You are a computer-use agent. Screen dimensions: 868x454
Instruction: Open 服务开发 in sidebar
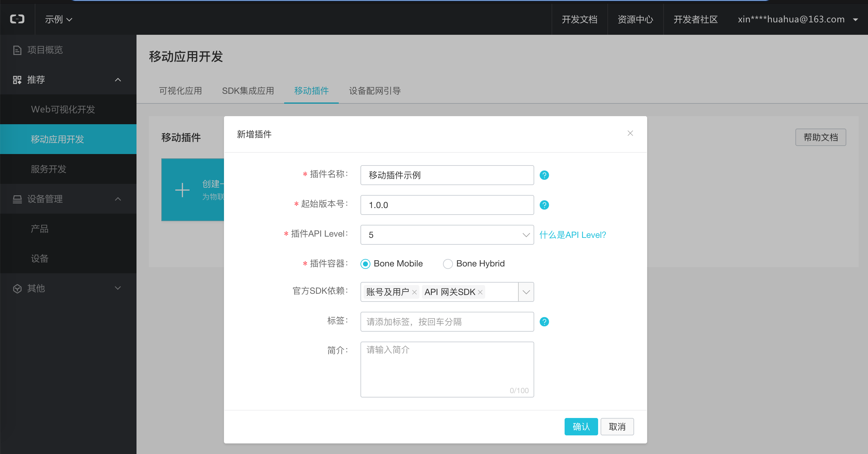68,169
